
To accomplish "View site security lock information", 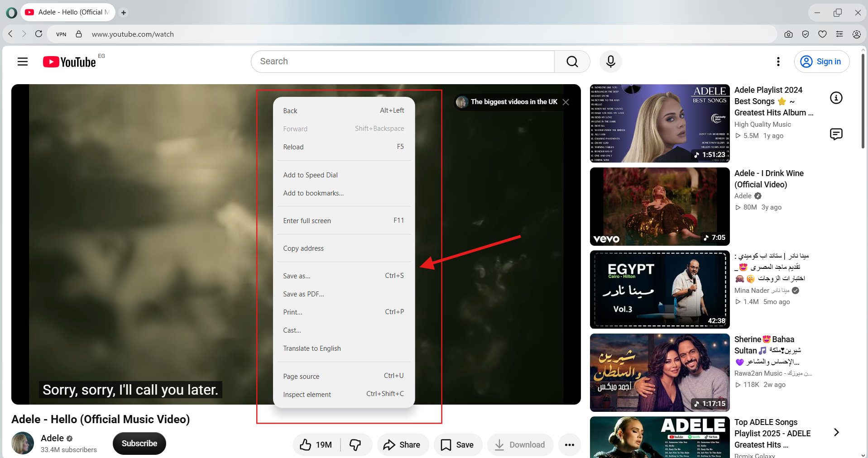I will point(79,34).
